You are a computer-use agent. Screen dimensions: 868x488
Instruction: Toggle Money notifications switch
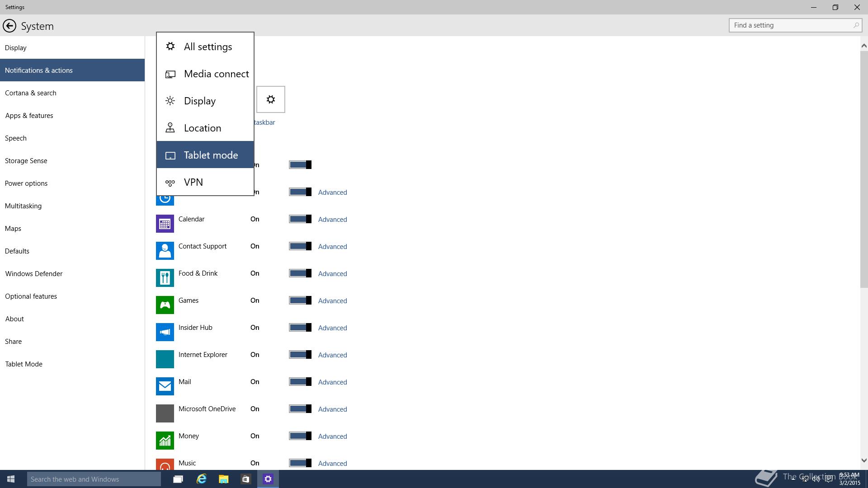pos(300,436)
